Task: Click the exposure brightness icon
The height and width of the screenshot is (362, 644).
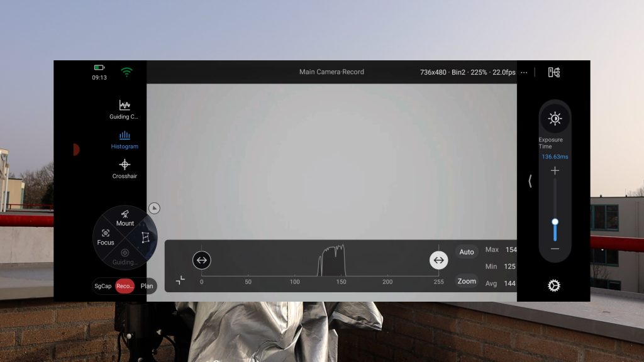Action: (555, 118)
